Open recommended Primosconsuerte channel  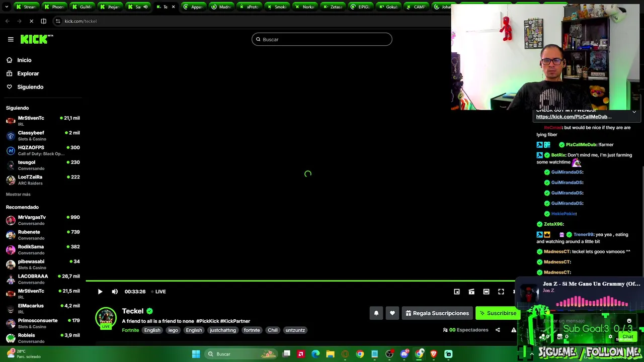point(43,323)
